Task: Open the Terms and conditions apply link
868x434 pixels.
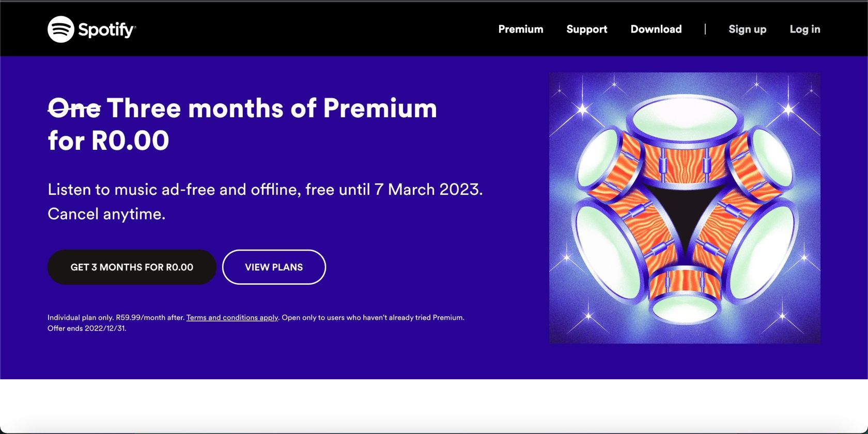Action: 232,318
